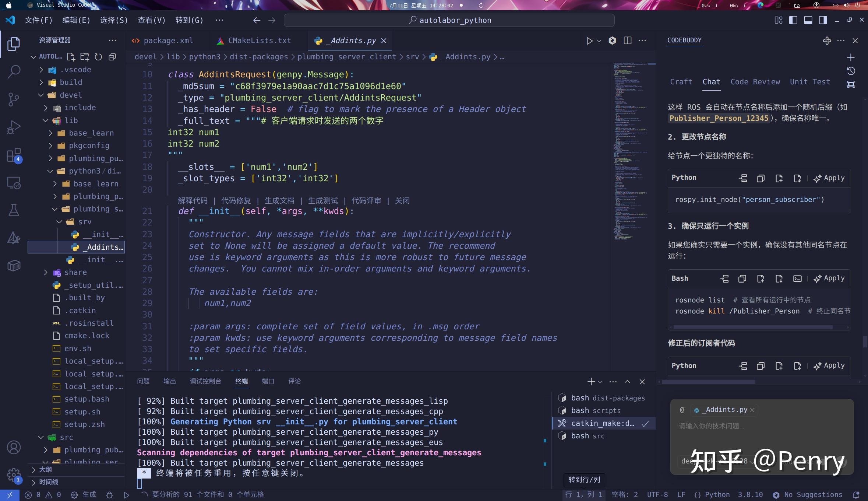The height and width of the screenshot is (501, 868).
Task: Copy the rosnode Bash snippet with copy icon
Action: [742, 278]
